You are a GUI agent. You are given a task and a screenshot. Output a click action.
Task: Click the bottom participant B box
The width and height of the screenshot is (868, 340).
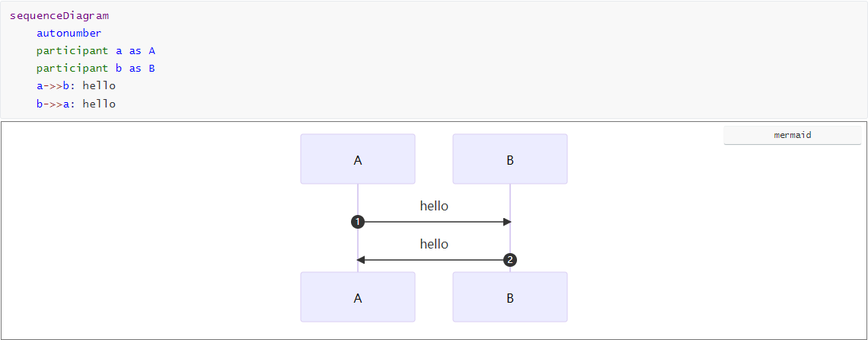coord(510,297)
